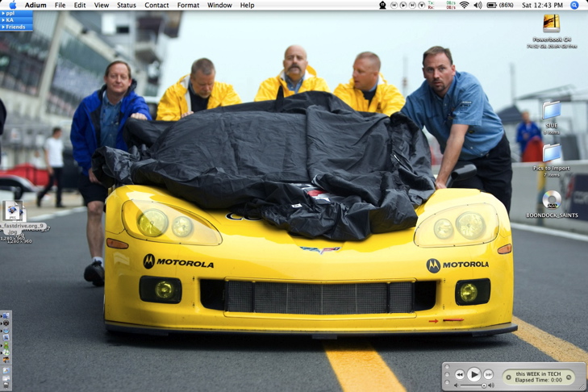Click the Safari compass dock icon
Image resolution: width=588 pixels, height=392 pixels.
click(6, 331)
